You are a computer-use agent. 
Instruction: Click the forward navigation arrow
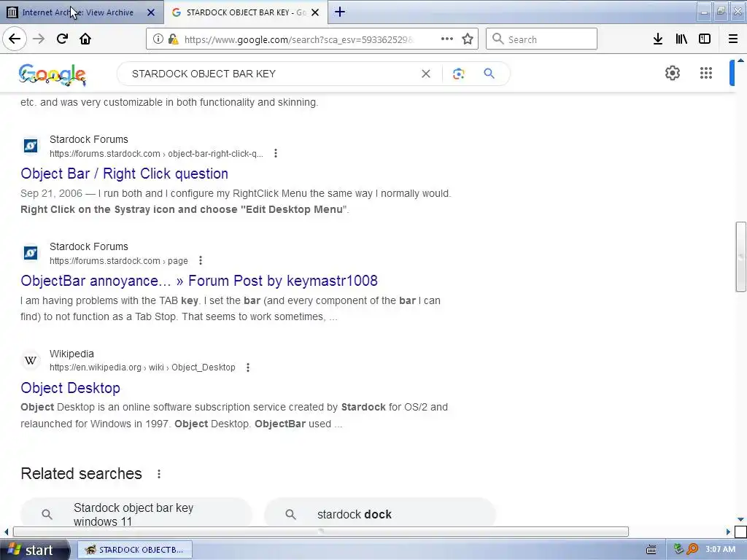pos(39,39)
